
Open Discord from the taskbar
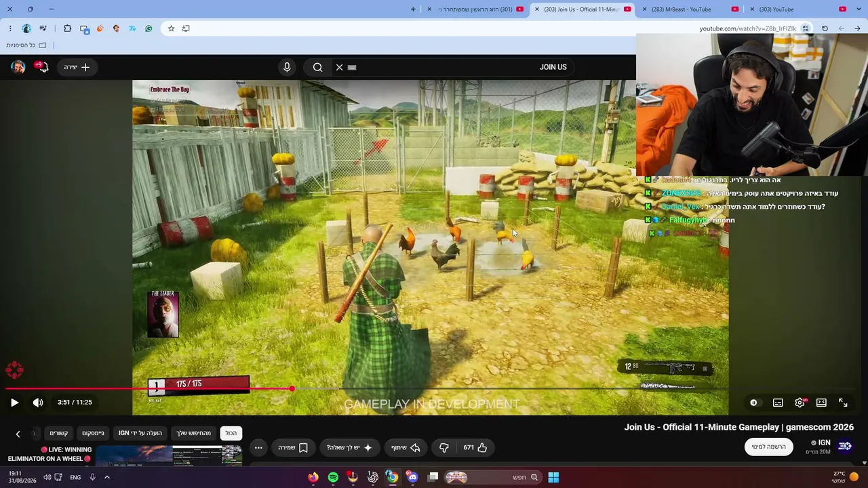[x=412, y=477]
